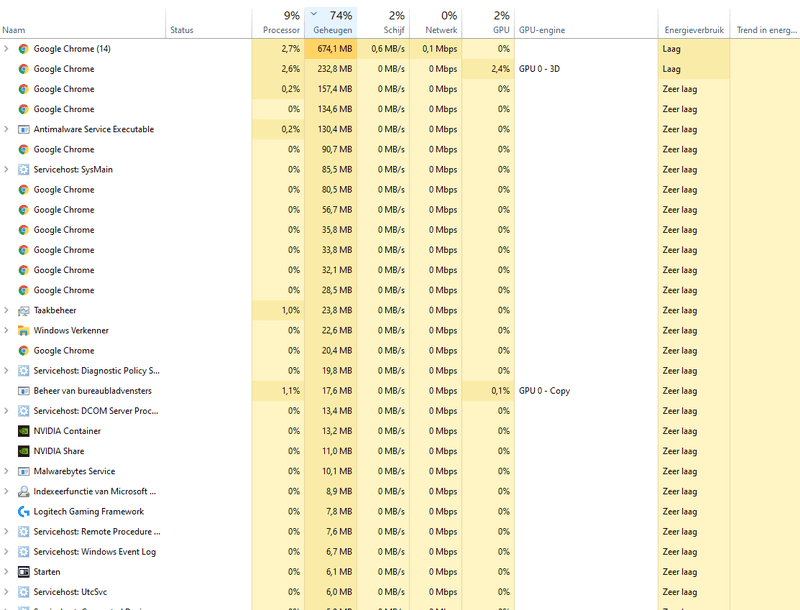Screen dimensions: 800x610
Task: Click the 2,4% GPU usage cell
Action: (488, 69)
